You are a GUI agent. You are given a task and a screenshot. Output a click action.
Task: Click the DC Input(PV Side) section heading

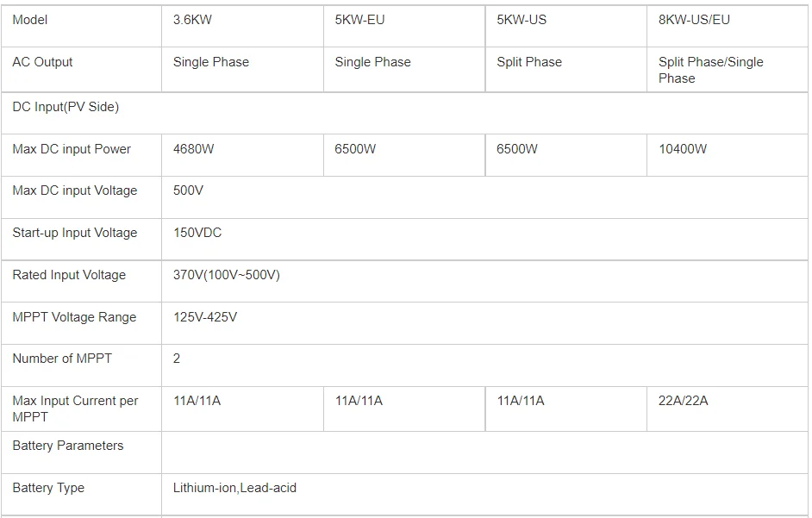66,107
